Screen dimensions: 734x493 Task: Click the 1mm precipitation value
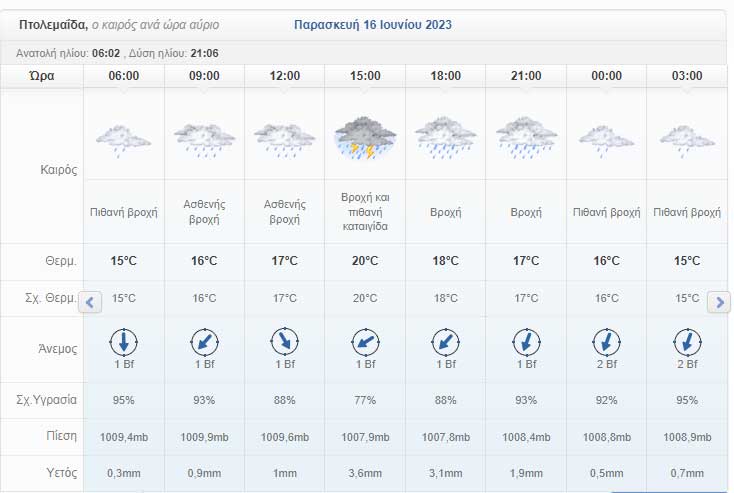(x=285, y=473)
